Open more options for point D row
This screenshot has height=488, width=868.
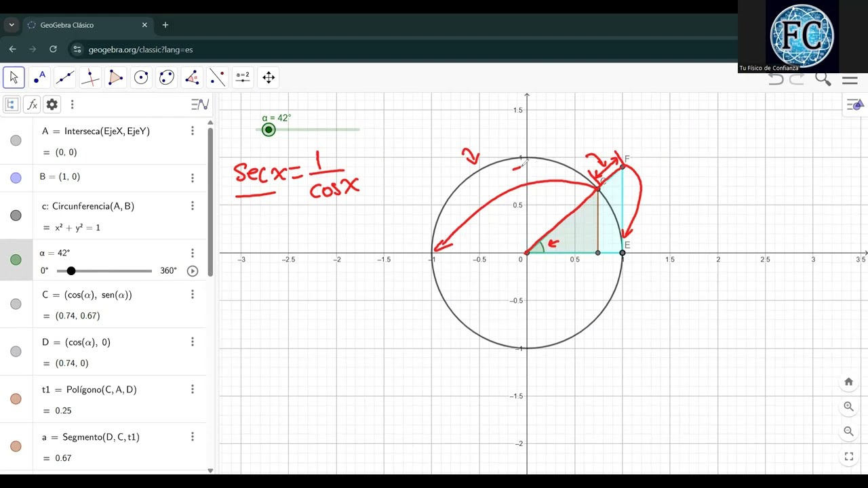click(193, 342)
